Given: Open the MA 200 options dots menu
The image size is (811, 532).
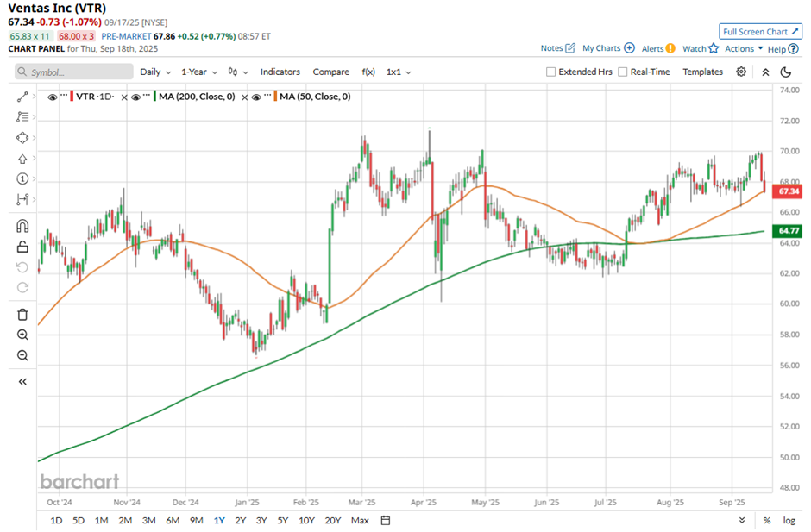Looking at the screenshot, I should click(x=147, y=97).
